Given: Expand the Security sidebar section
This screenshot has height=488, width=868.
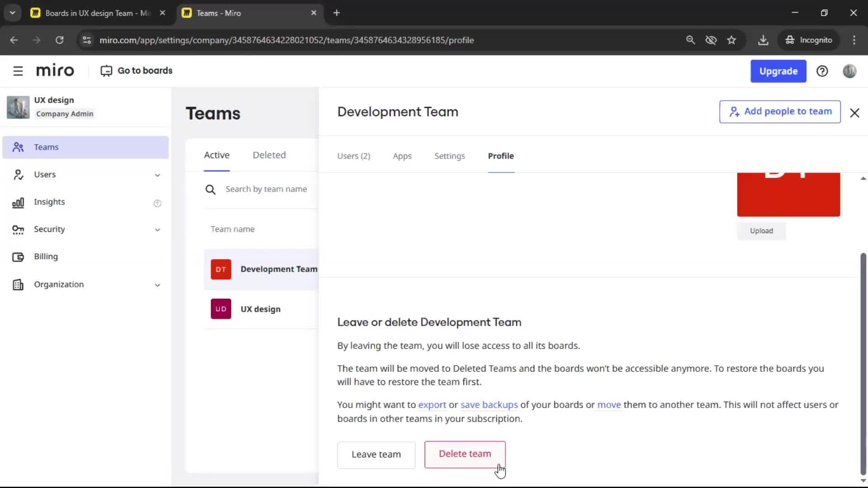Looking at the screenshot, I should pyautogui.click(x=157, y=230).
